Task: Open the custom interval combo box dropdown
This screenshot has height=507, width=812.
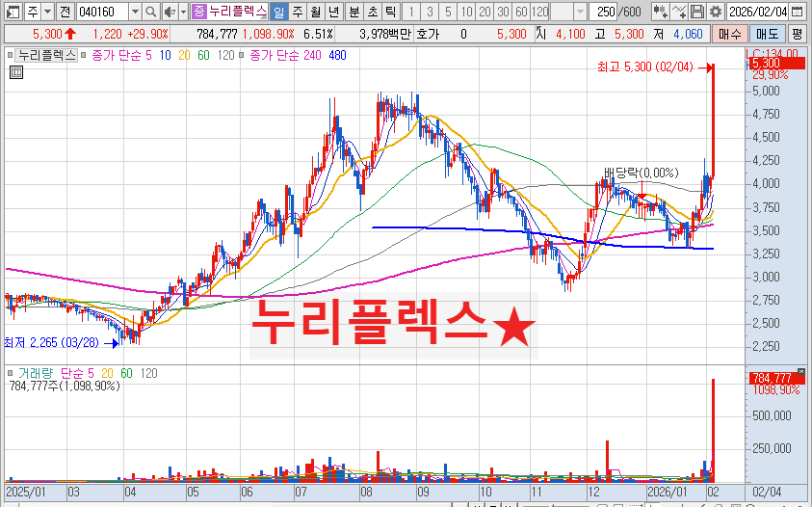Action: point(581,12)
